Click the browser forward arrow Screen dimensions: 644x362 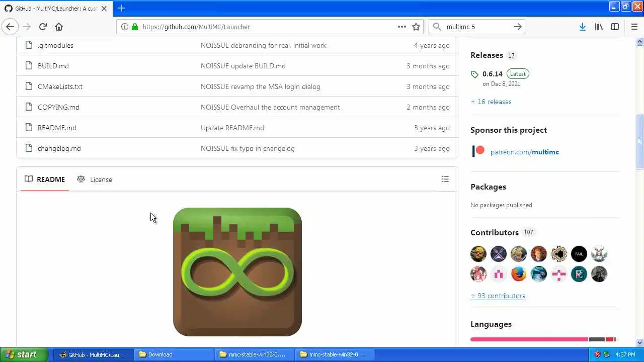[x=27, y=27]
